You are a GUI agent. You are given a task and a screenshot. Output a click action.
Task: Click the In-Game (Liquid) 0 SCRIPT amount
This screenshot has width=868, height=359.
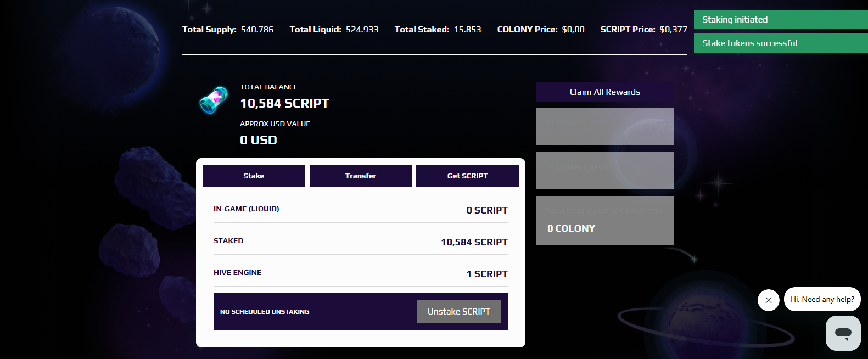487,210
